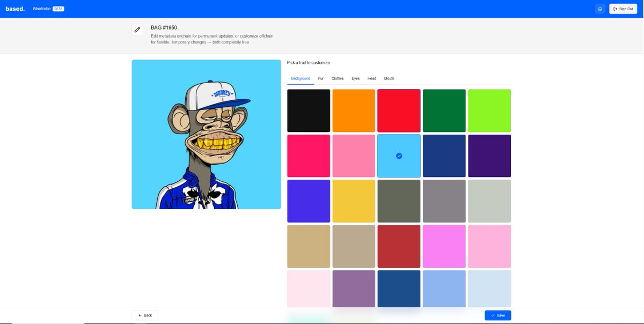This screenshot has width=644, height=324.
Task: Click the selected sky blue swatch with checkmark
Action: [399, 156]
